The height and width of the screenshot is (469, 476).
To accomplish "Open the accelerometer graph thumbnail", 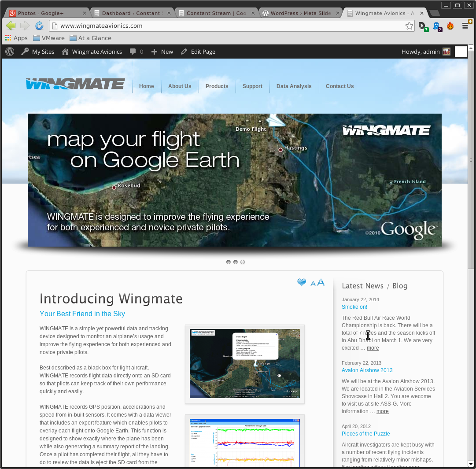I will pos(245,443).
